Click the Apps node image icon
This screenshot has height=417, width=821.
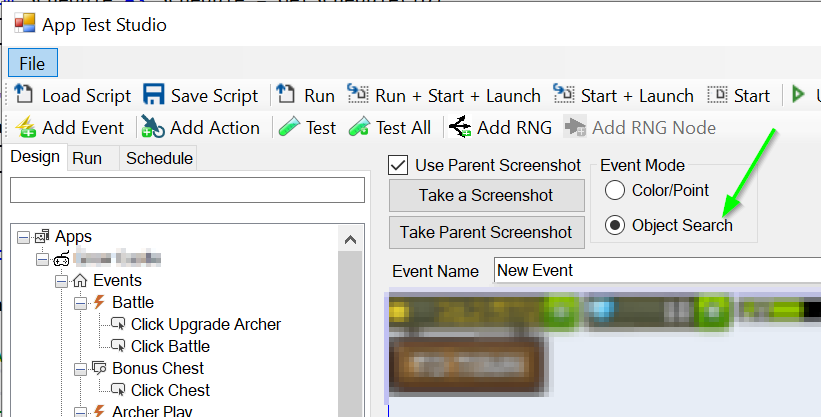(x=42, y=237)
